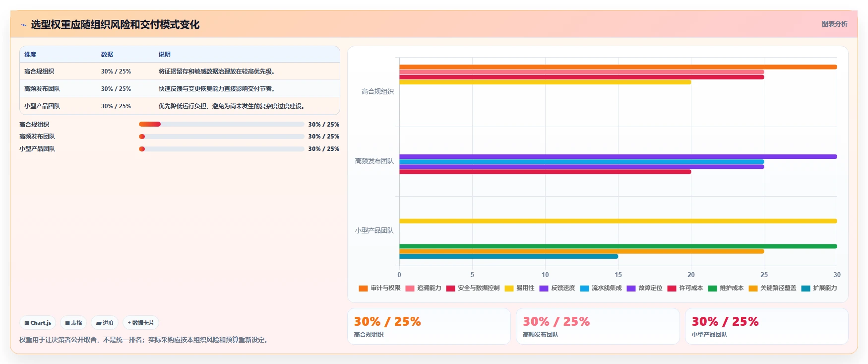868x364 pixels.
Task: Toggle 流水线集成 legend item
Action: (601, 288)
